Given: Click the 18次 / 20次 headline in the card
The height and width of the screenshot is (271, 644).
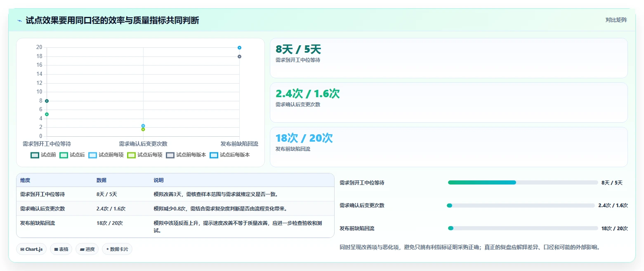Looking at the screenshot, I should [x=304, y=138].
